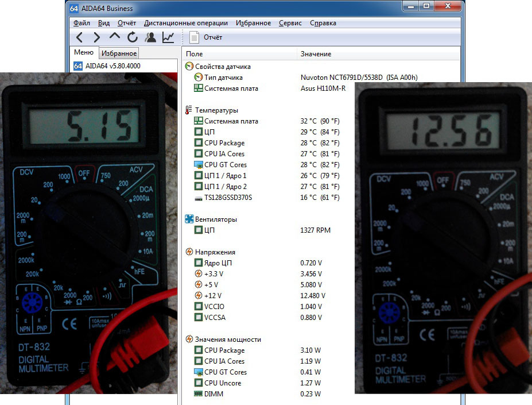Open the Дистанционные операции menu
Image resolution: width=532 pixels, height=405 pixels.
(x=186, y=23)
